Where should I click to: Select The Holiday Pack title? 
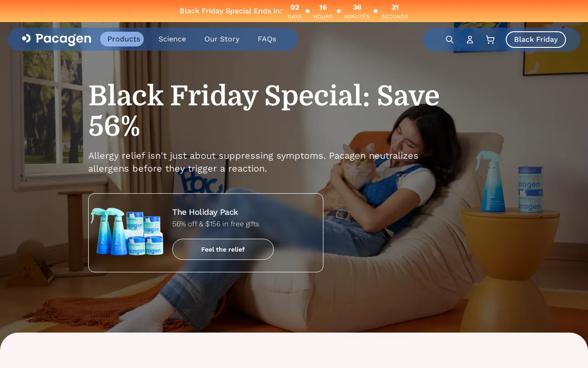205,212
